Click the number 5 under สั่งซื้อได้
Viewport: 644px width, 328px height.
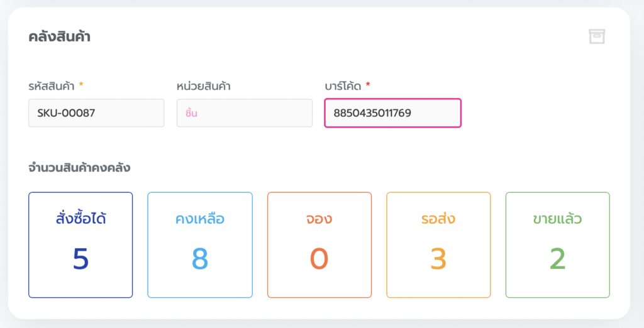pos(80,258)
